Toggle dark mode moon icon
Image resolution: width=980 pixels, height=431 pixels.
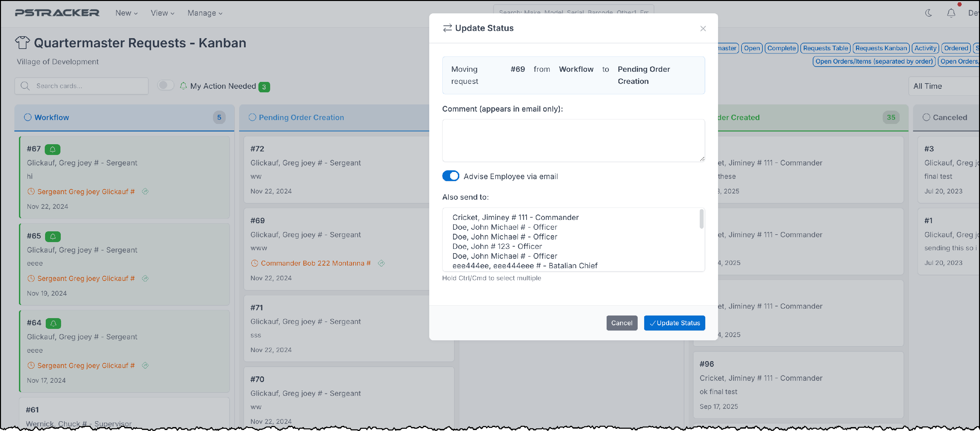coord(929,13)
